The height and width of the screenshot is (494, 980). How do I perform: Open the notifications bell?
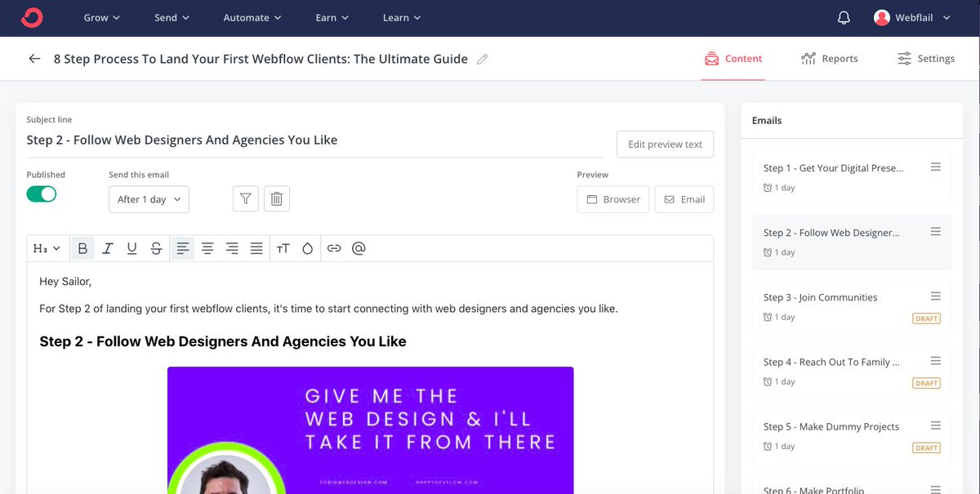(x=844, y=17)
